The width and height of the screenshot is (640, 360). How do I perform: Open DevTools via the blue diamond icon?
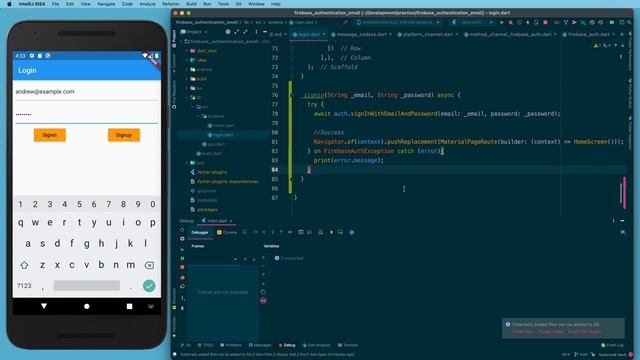coord(351,232)
